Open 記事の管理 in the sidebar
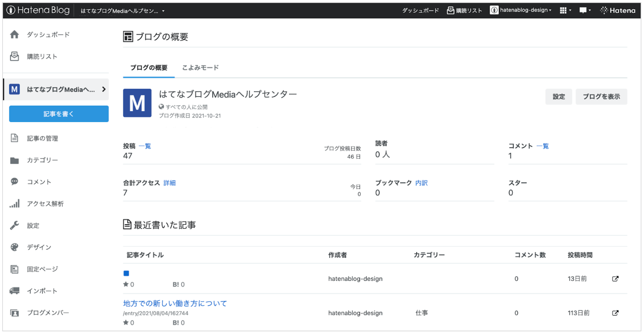This screenshot has width=644, height=334. 42,139
